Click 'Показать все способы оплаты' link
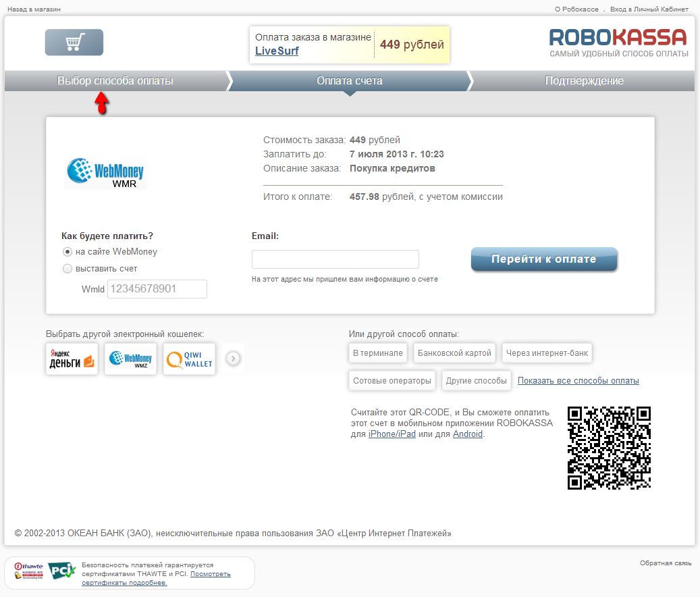 pos(578,381)
